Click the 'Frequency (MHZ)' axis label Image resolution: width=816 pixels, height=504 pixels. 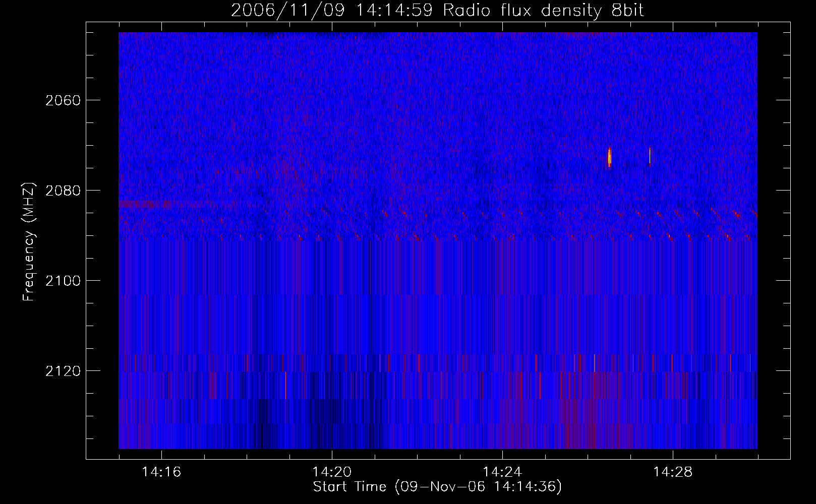29,242
